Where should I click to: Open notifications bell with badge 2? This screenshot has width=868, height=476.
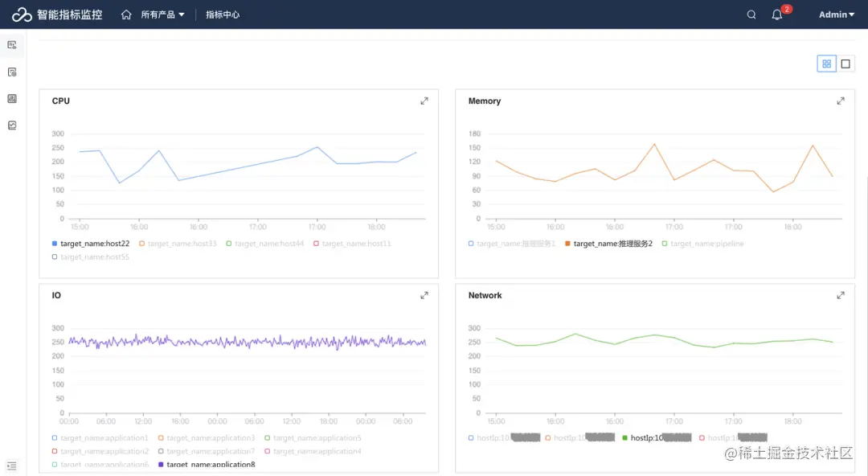(x=777, y=15)
